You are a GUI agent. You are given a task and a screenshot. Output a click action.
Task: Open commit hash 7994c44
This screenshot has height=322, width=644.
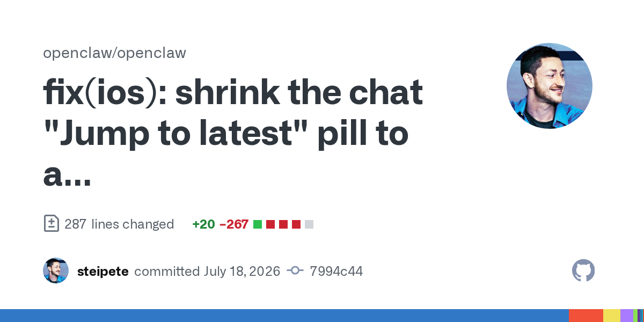coord(336,272)
